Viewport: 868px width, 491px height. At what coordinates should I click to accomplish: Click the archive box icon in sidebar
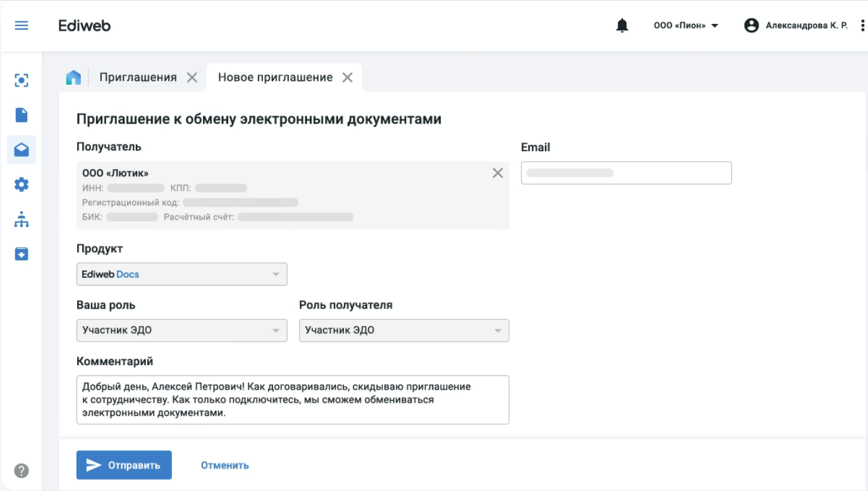pos(21,254)
